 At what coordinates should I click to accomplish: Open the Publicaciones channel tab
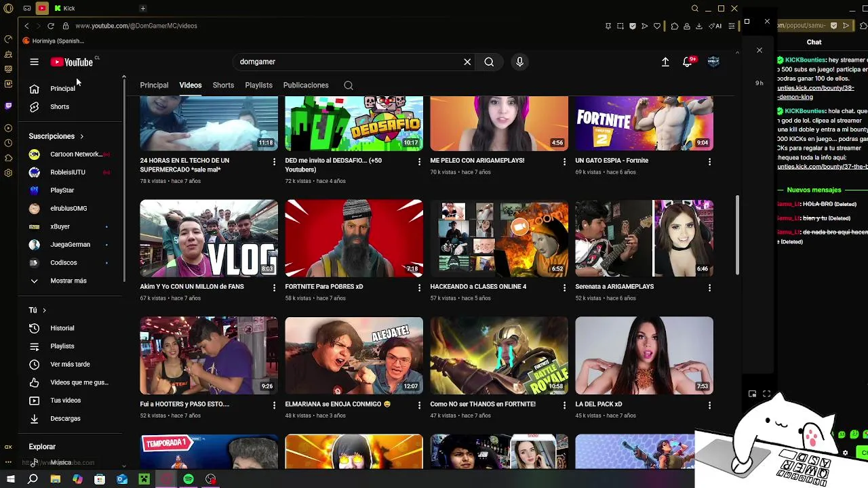pyautogui.click(x=306, y=85)
